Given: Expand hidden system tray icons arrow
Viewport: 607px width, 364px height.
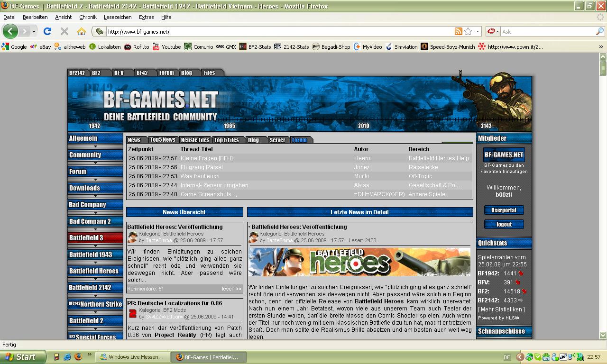Looking at the screenshot, I should tap(520, 357).
